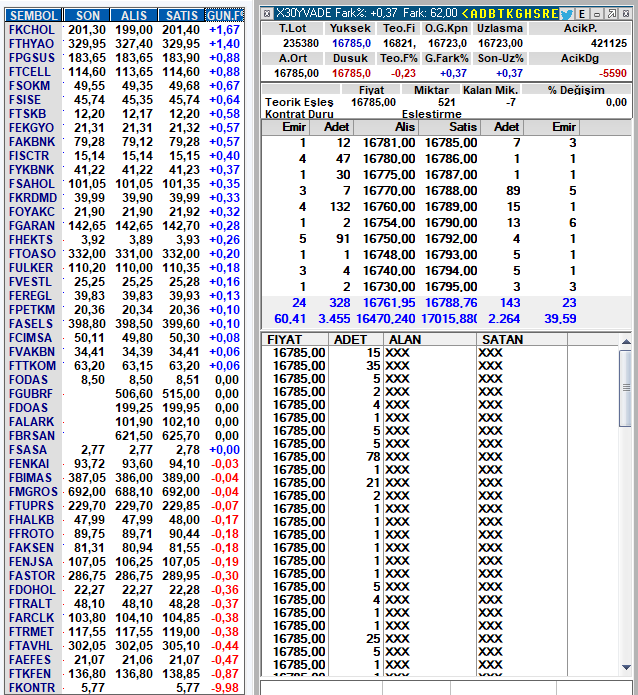Click the yellow 'D' shortcut letter in title bar
Viewport: 638px width, 695px height.
(483, 14)
